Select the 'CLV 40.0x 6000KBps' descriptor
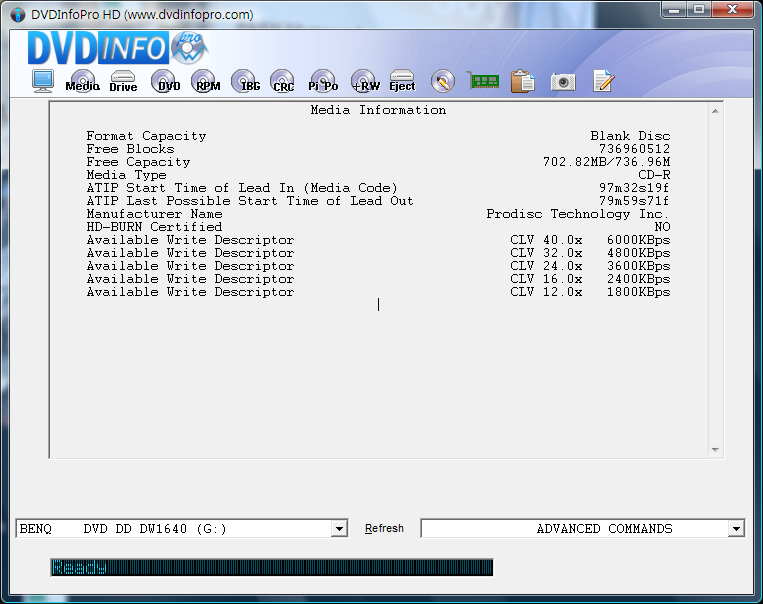 [590, 240]
